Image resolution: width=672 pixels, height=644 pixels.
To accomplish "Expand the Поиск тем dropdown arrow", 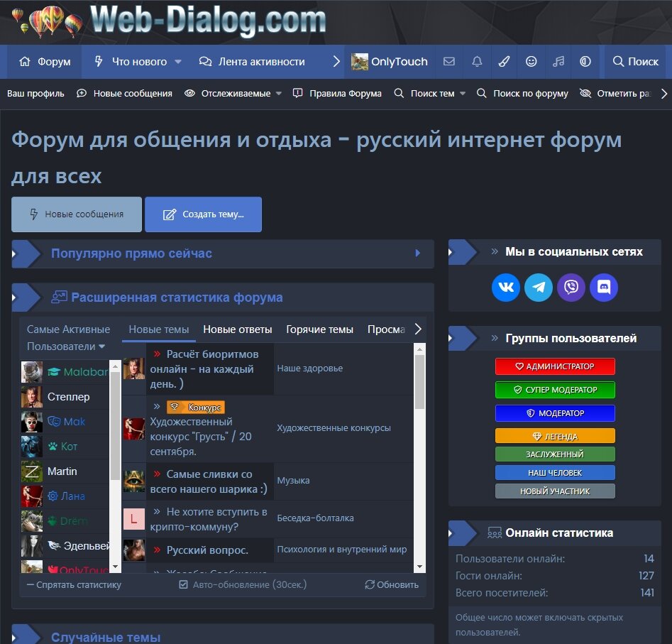I will click(463, 94).
